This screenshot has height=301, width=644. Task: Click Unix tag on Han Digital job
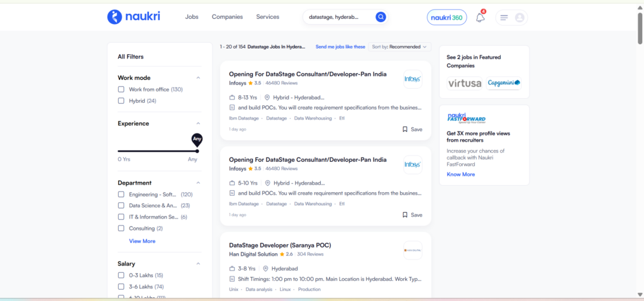click(x=234, y=290)
